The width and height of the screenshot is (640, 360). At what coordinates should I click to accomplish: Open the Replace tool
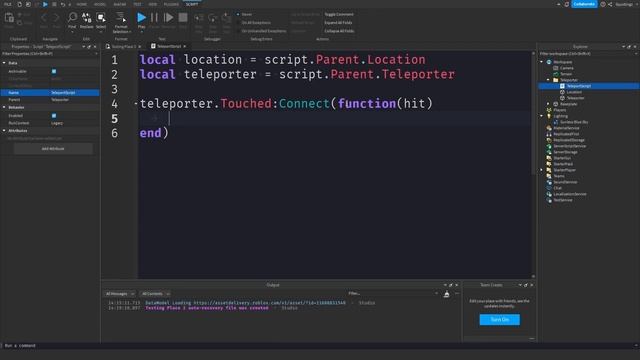[x=87, y=20]
